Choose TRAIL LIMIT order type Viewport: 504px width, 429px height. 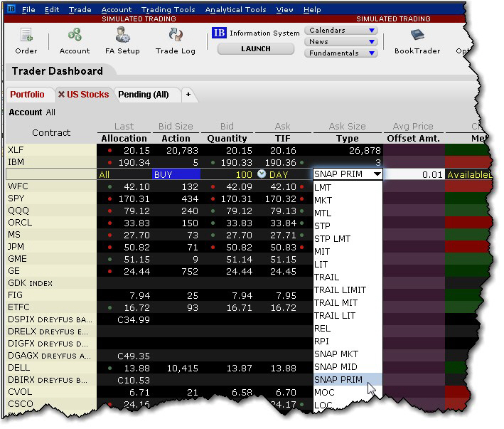pos(348,290)
